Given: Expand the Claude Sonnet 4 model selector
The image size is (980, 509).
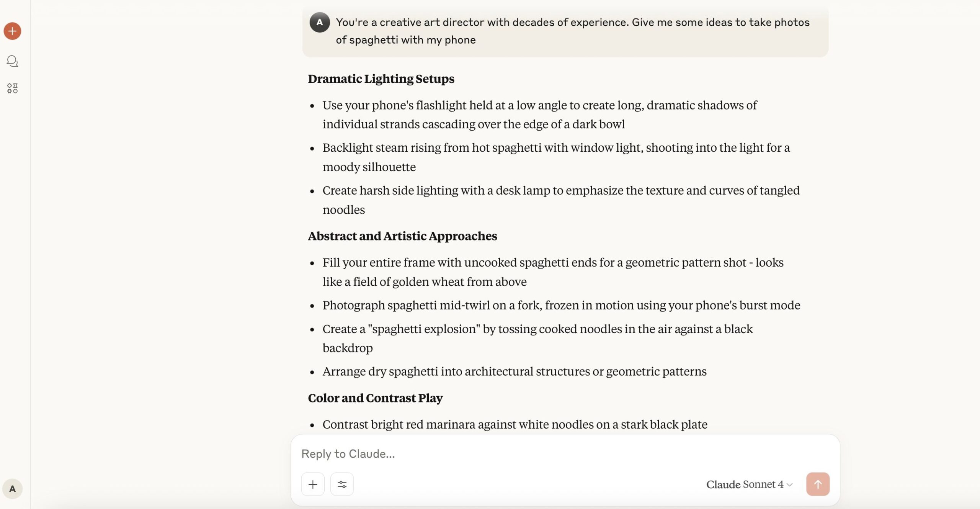Looking at the screenshot, I should [749, 484].
